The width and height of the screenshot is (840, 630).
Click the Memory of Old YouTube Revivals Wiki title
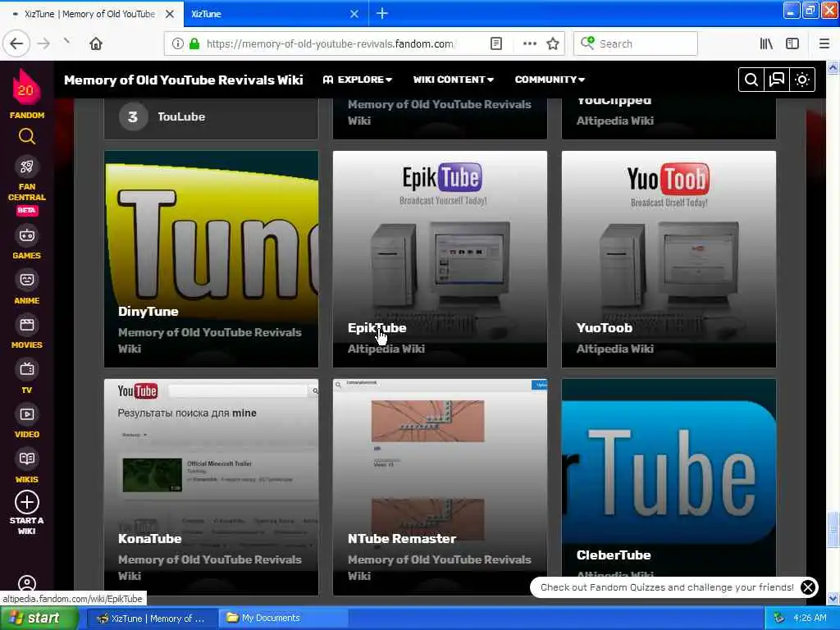183,80
